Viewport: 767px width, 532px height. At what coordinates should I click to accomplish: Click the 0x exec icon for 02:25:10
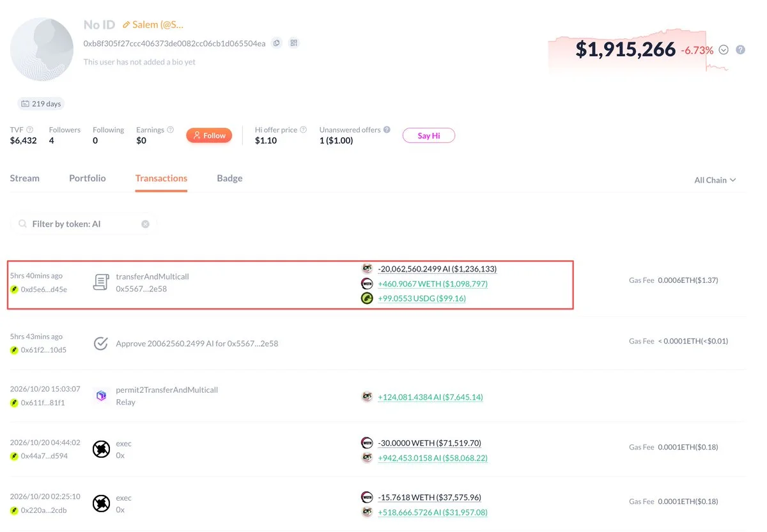tap(101, 504)
